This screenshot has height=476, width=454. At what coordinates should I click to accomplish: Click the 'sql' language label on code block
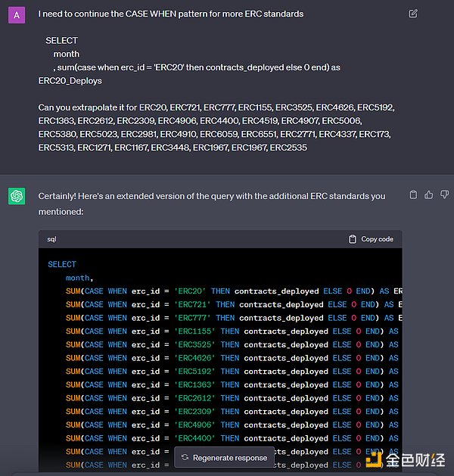[x=52, y=239]
